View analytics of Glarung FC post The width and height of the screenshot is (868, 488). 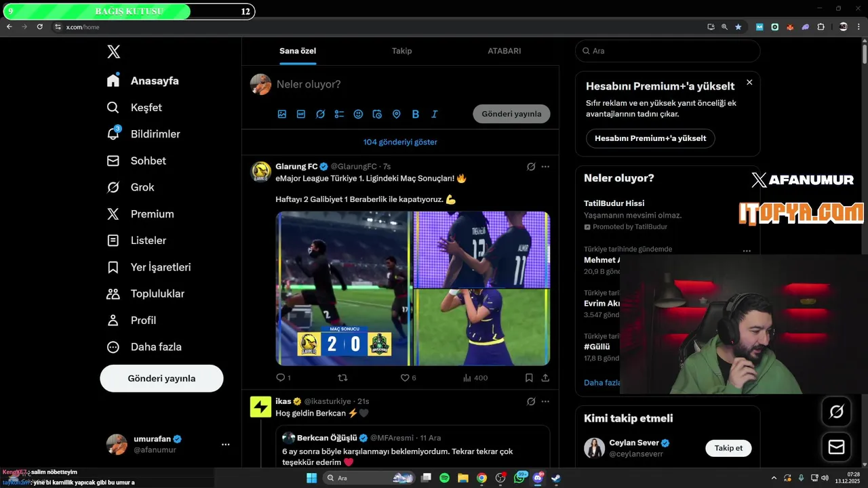475,378
